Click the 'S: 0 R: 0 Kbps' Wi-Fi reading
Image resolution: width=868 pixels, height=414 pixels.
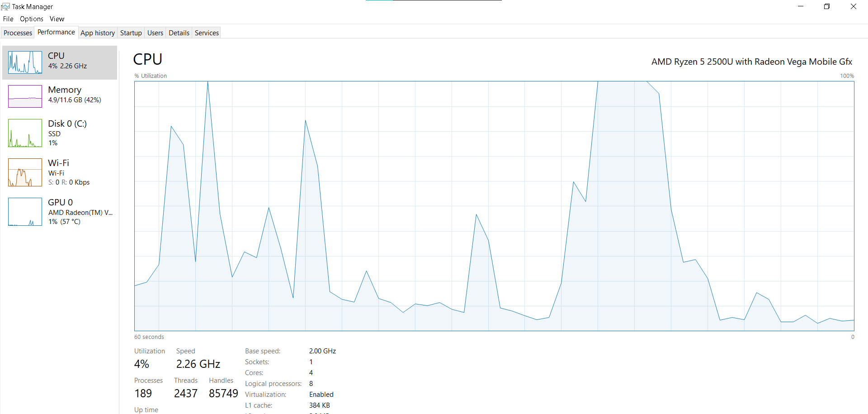[x=69, y=182]
